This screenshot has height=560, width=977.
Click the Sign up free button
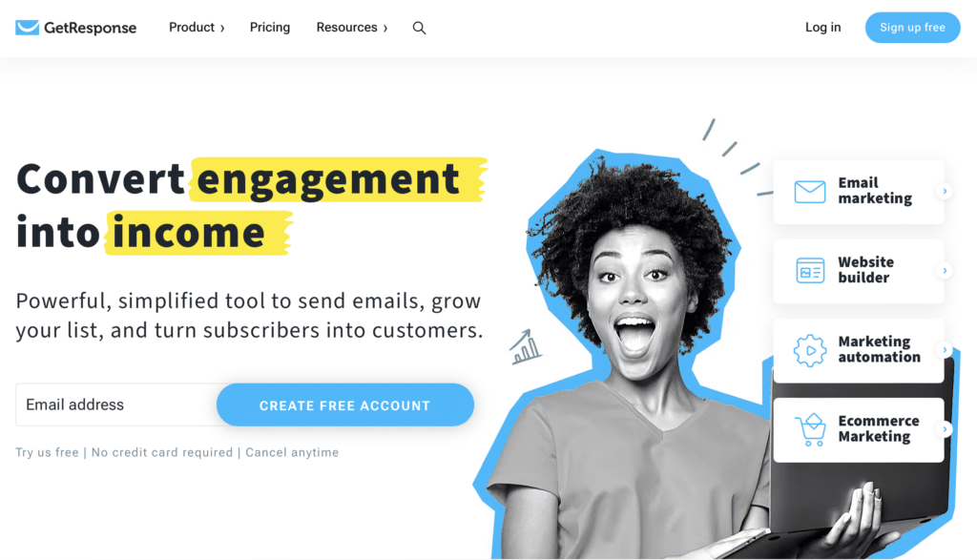coord(912,28)
